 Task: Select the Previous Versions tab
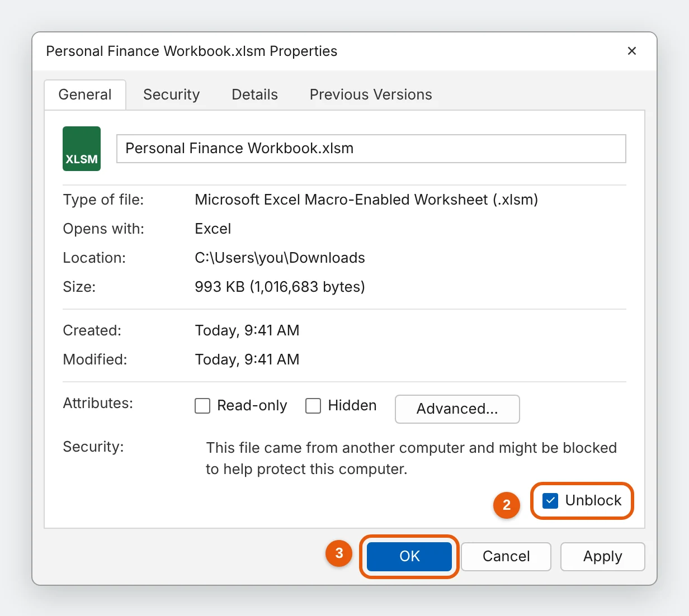pos(371,94)
